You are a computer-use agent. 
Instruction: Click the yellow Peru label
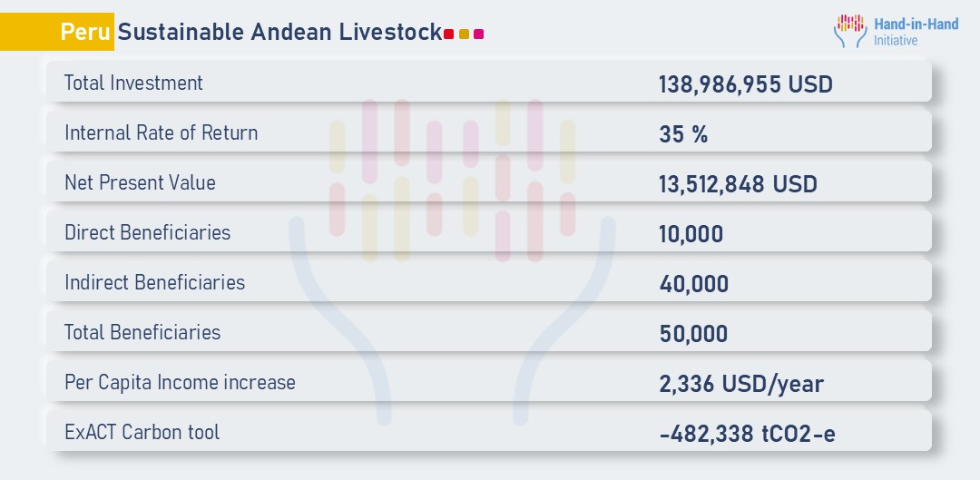pyautogui.click(x=86, y=32)
